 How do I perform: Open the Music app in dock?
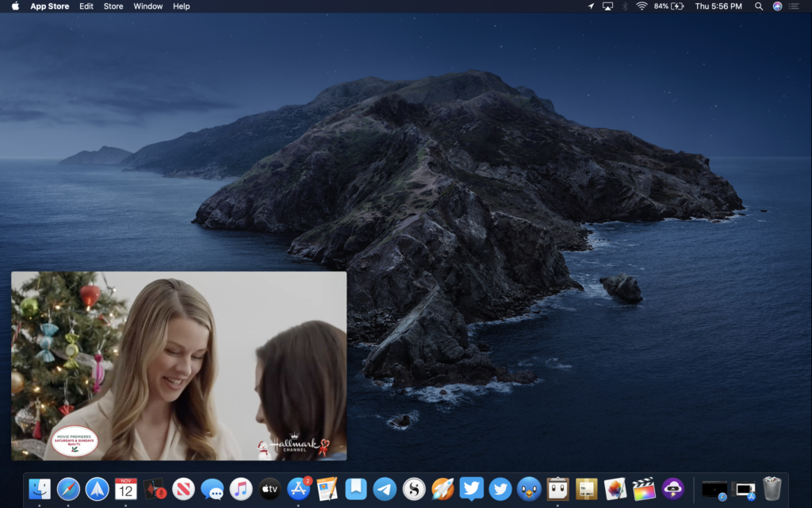(241, 488)
